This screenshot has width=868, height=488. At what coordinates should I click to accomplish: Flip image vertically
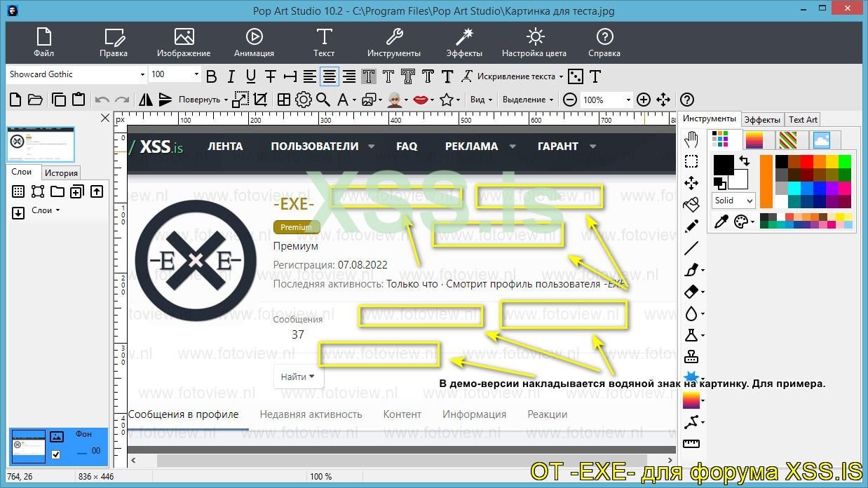click(165, 100)
